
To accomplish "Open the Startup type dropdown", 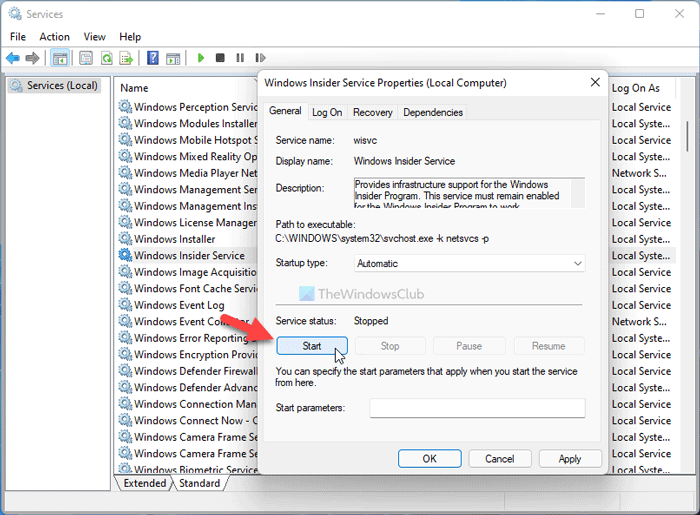I will click(x=469, y=263).
